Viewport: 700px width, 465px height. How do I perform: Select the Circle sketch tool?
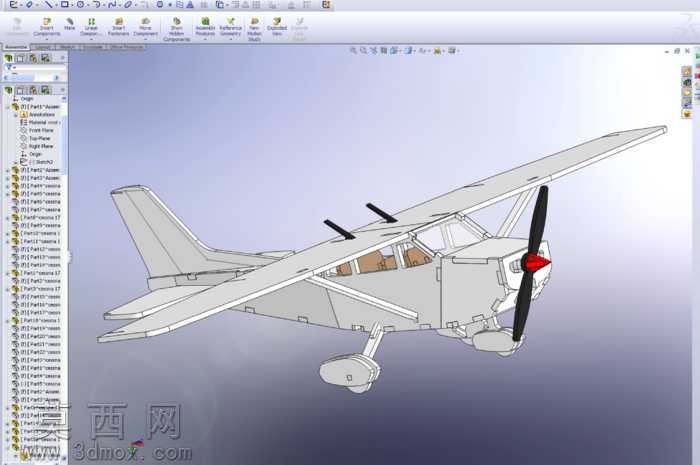tap(80, 5)
